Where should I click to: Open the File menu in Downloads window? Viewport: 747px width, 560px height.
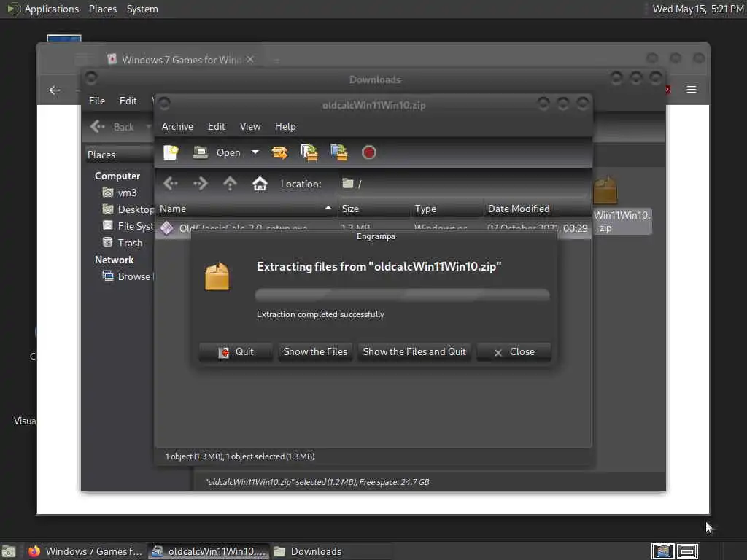point(97,101)
